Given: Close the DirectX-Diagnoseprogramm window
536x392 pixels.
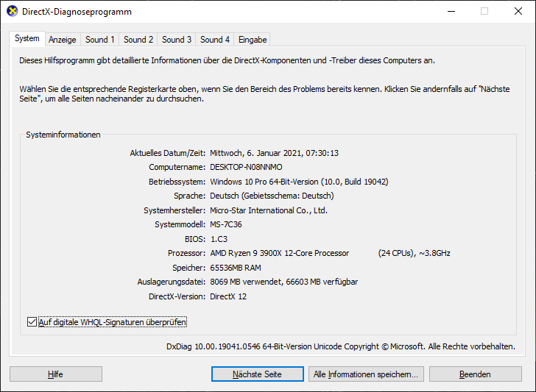Looking at the screenshot, I should click(518, 11).
